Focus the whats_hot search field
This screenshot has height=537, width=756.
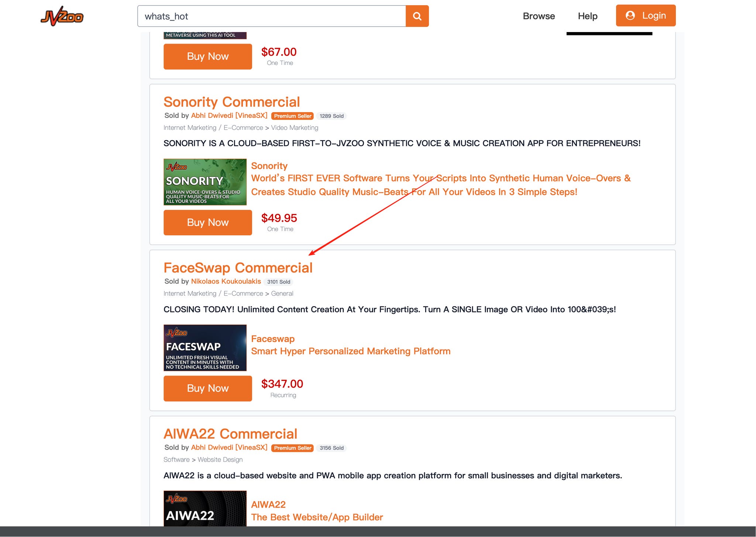click(x=271, y=16)
